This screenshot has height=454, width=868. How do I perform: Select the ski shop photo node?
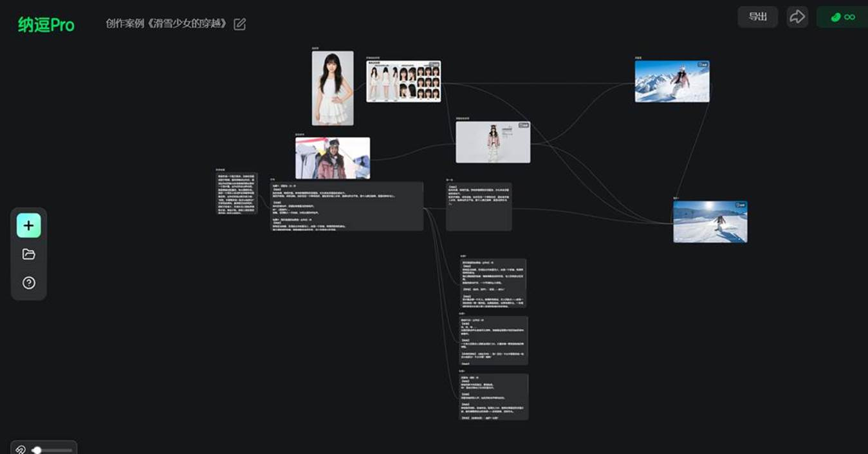point(333,158)
